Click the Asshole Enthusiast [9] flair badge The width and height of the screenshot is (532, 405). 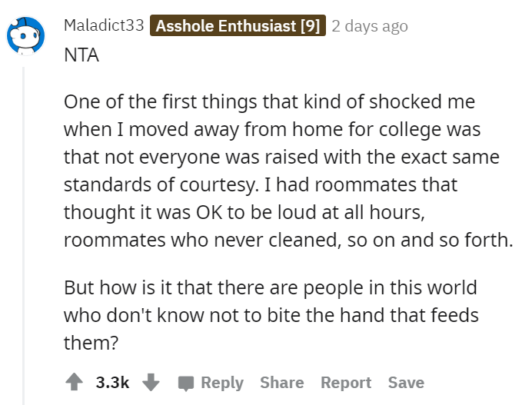(x=238, y=25)
